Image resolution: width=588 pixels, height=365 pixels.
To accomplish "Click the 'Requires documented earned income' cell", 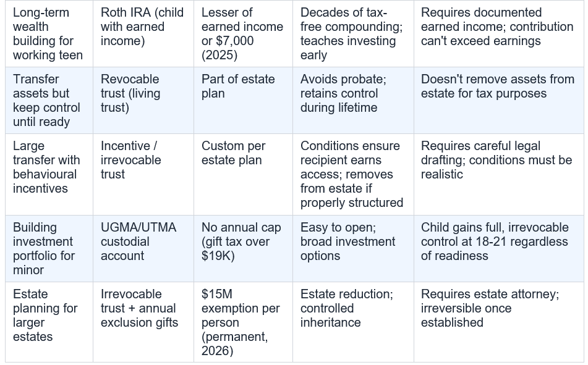I will (x=499, y=34).
